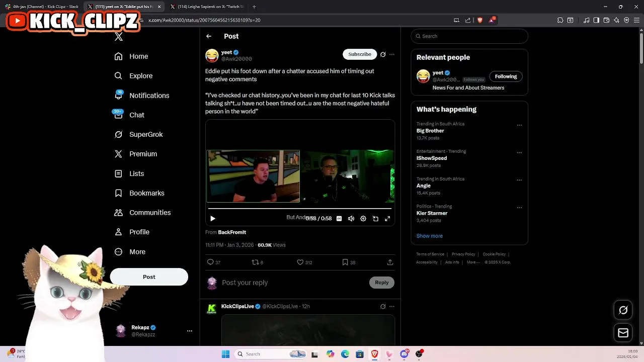
Task: Open IShowSpeed trending topic
Action: pyautogui.click(x=432, y=158)
